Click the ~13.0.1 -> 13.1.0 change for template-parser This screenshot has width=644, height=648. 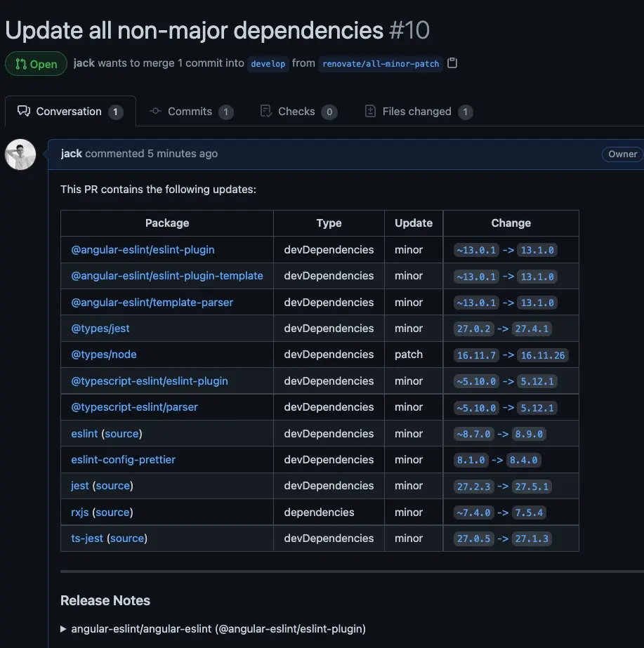(505, 303)
